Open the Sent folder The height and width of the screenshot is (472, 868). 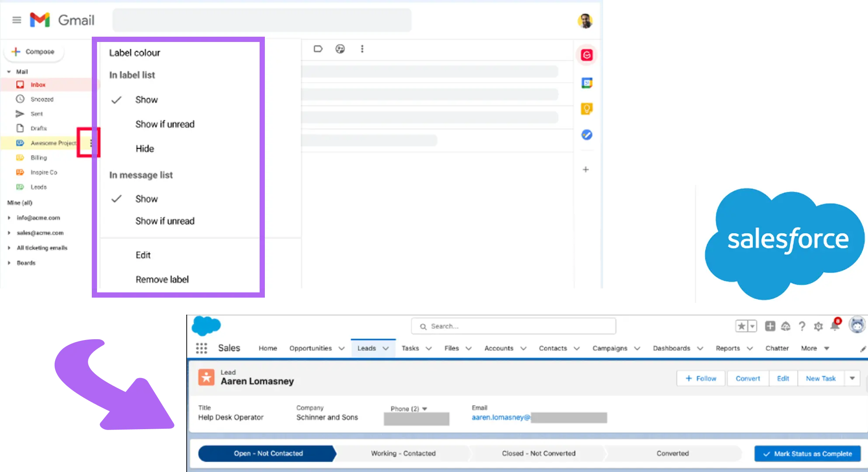(36, 114)
